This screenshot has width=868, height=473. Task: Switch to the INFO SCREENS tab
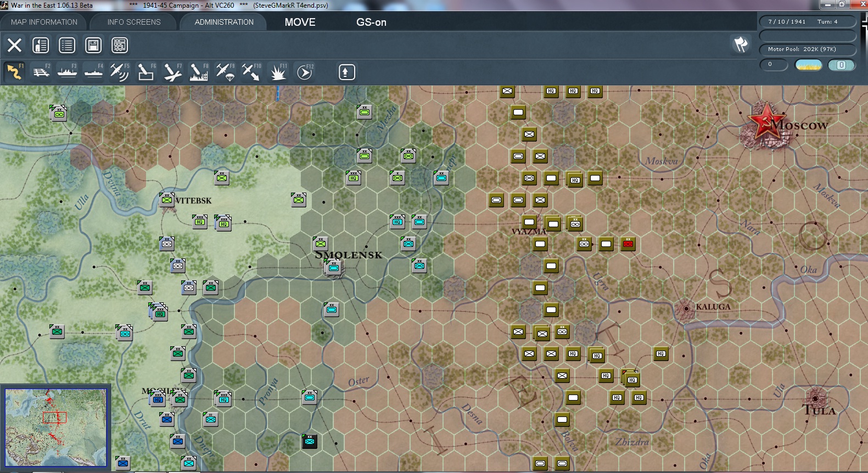tap(134, 22)
